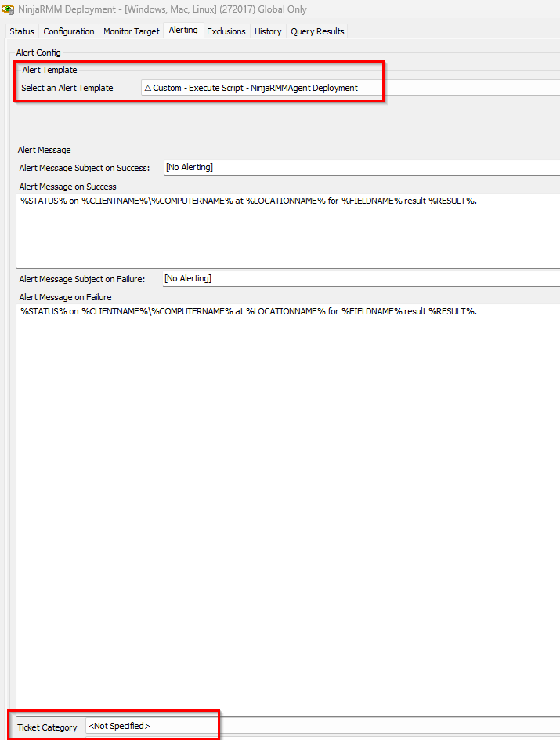Click the "Alert Template" group heading
560x740 pixels.
pyautogui.click(x=49, y=70)
